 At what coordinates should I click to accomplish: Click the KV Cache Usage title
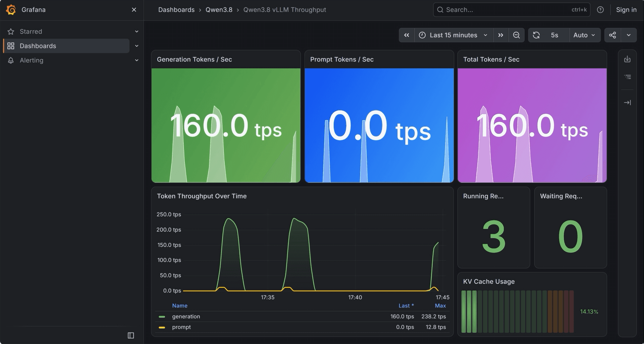(x=489, y=282)
